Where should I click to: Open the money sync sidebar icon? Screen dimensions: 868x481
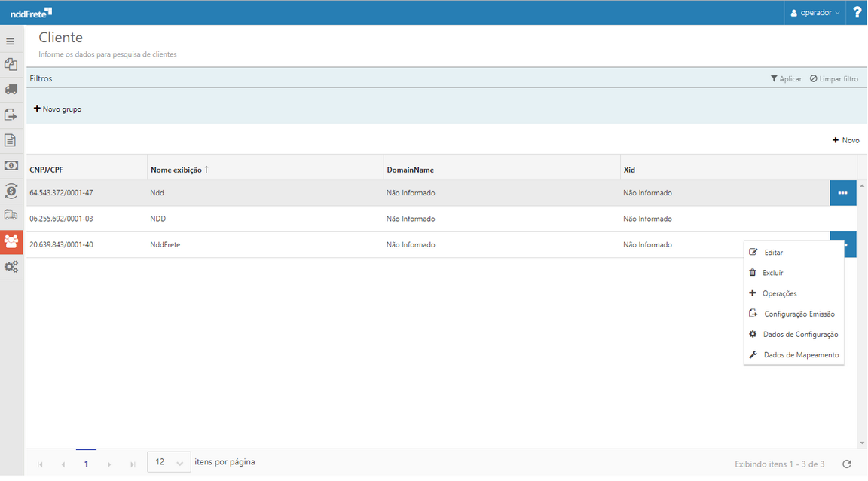(11, 191)
